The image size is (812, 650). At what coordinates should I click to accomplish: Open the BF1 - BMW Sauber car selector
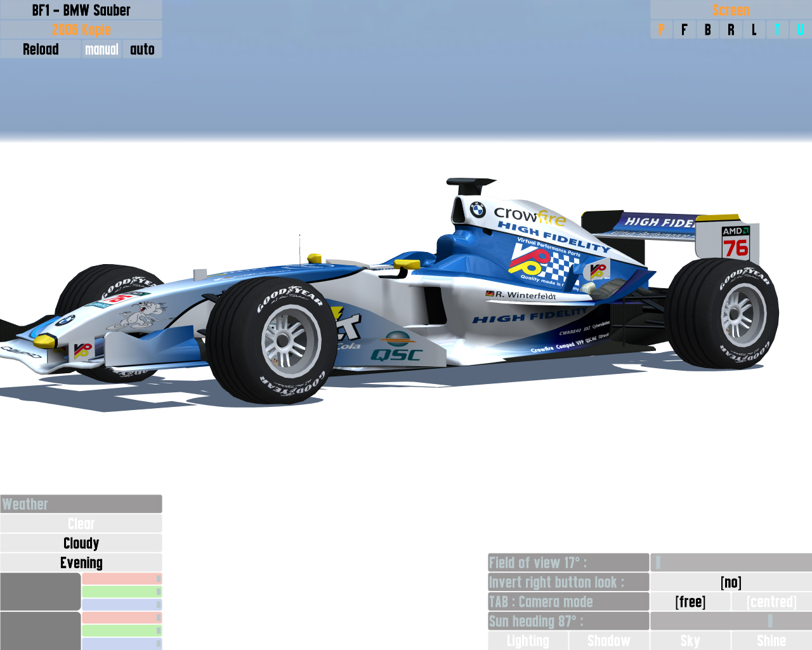[x=81, y=10]
